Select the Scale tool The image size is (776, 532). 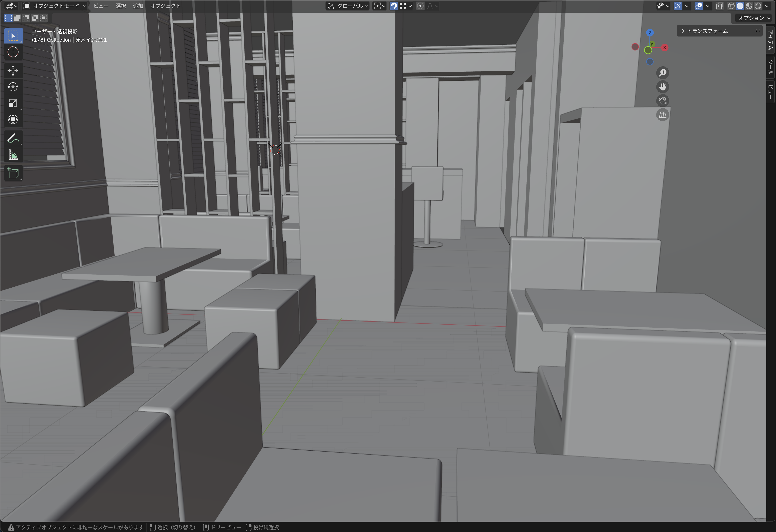pos(13,103)
